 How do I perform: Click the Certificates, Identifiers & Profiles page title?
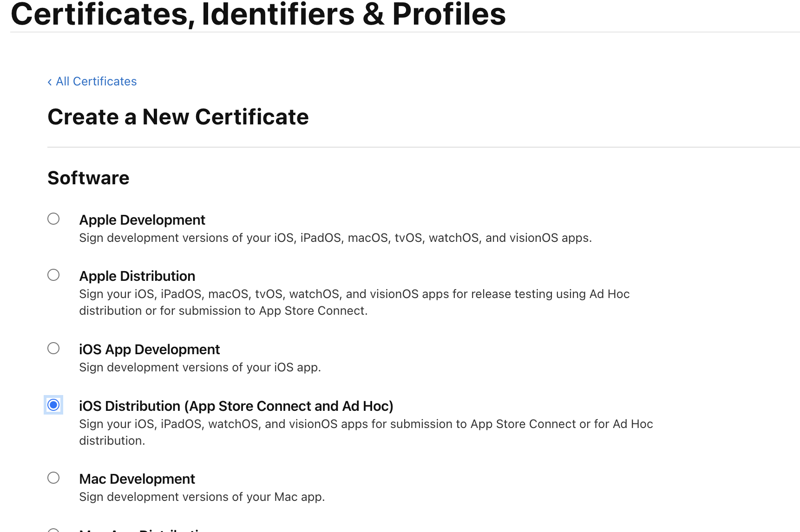(258, 14)
